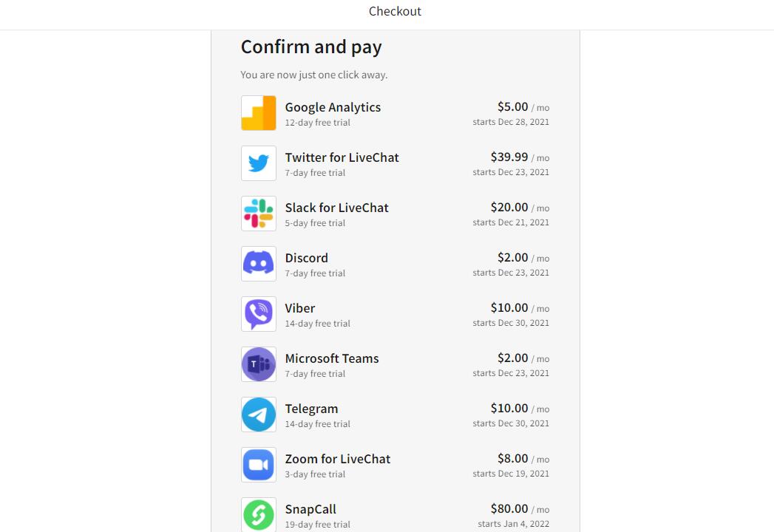774x532 pixels.
Task: Click the Google Analytics app icon
Action: (x=259, y=113)
